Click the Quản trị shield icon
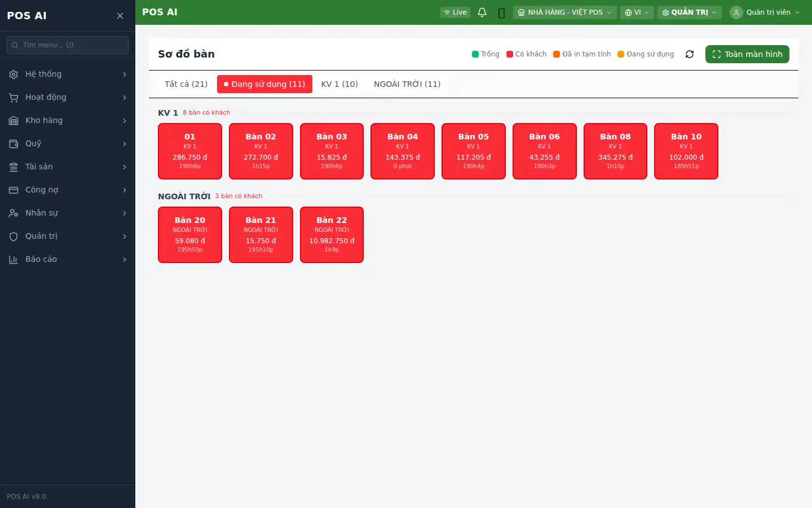 tap(14, 237)
